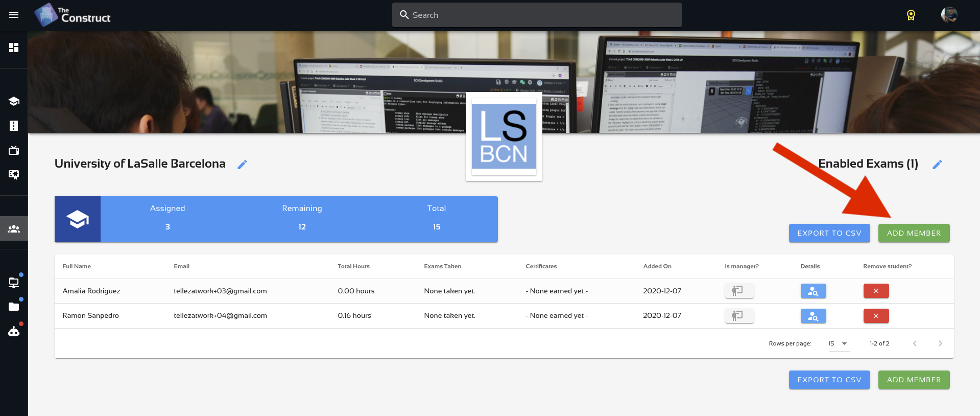980x416 pixels.
Task: Open the user profile avatar
Action: pos(949,15)
